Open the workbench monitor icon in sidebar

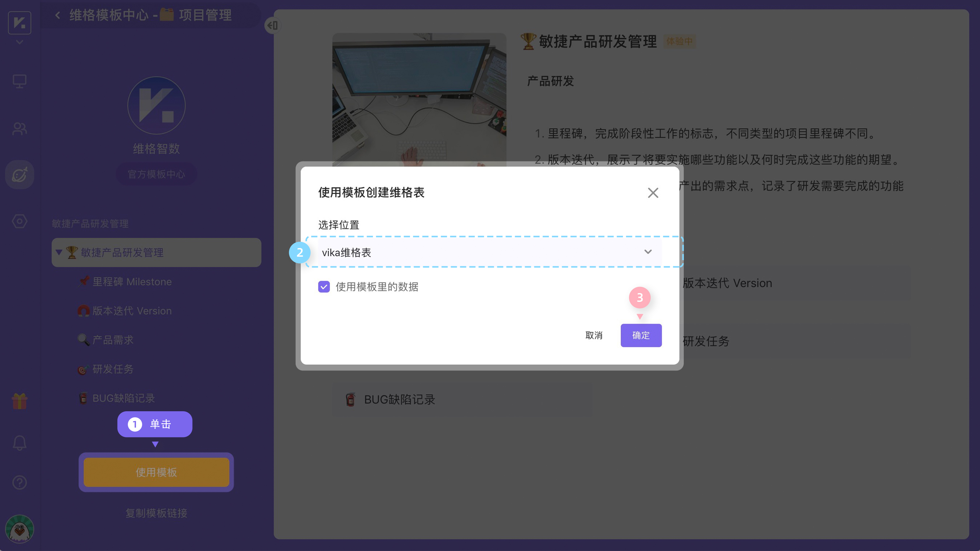[19, 81]
